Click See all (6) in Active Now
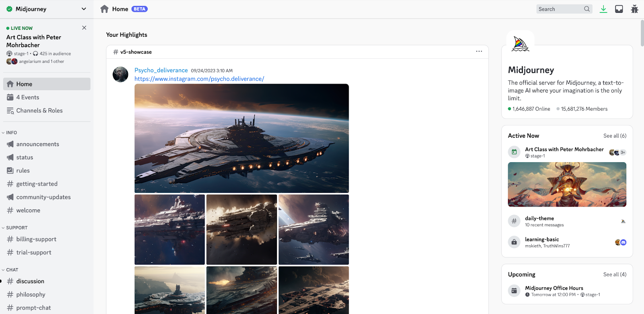Viewport: 644px width, 314px height. (615, 136)
